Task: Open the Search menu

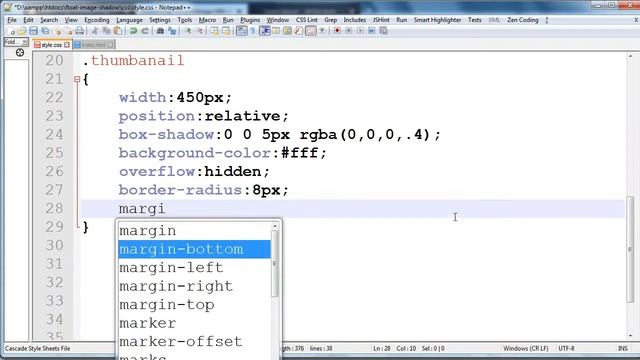Action: click(49, 20)
